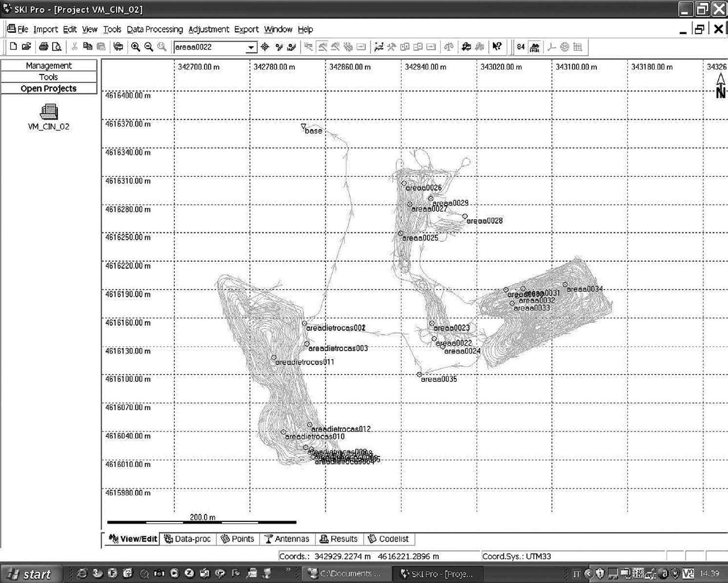Click the scales adjustment icon in the toolbar
Screen dimensions: 728x583
(448, 46)
